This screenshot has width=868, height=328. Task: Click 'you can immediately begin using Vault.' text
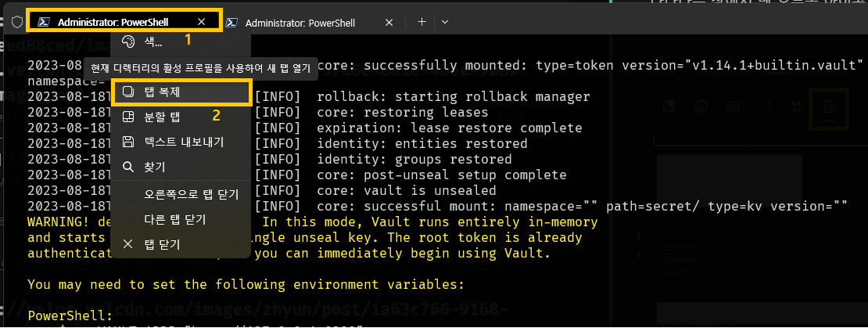403,254
